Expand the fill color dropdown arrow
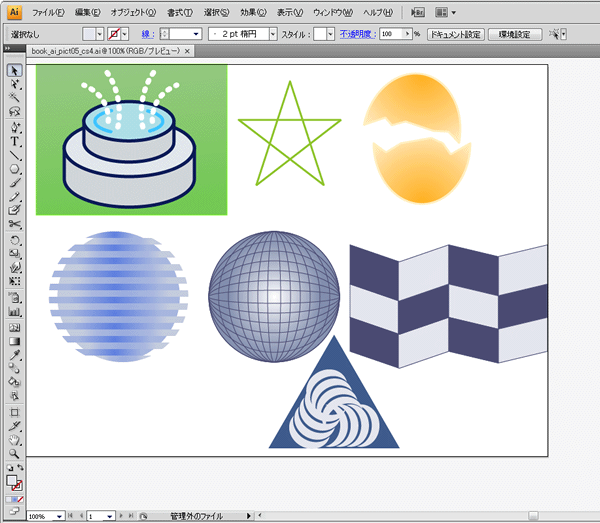Screen dimensions: 600x523 (x=99, y=34)
